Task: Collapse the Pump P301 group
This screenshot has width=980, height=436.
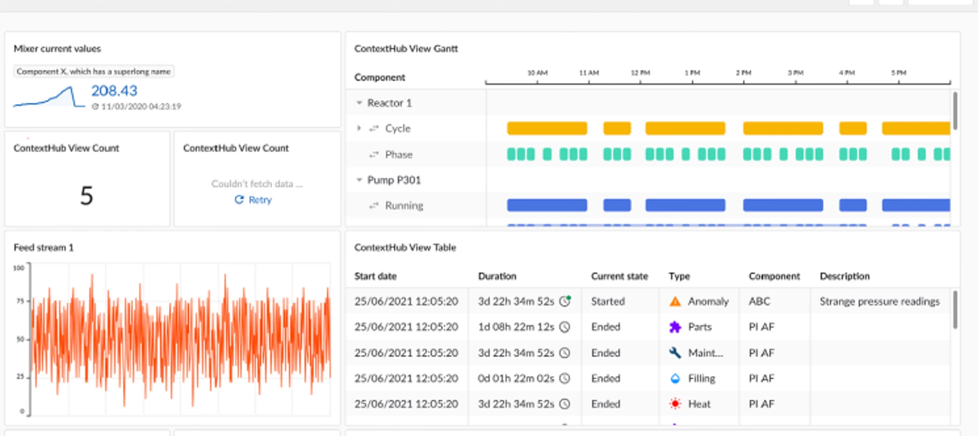Action: click(x=358, y=179)
